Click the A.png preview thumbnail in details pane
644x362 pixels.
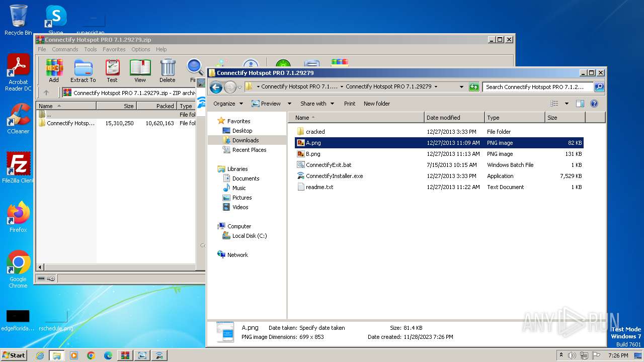point(225,332)
